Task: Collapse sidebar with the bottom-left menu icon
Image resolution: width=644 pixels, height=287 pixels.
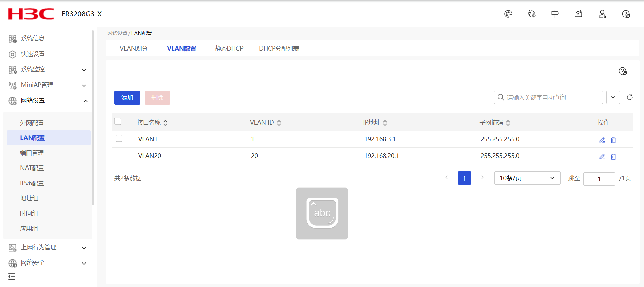Action: point(12,276)
